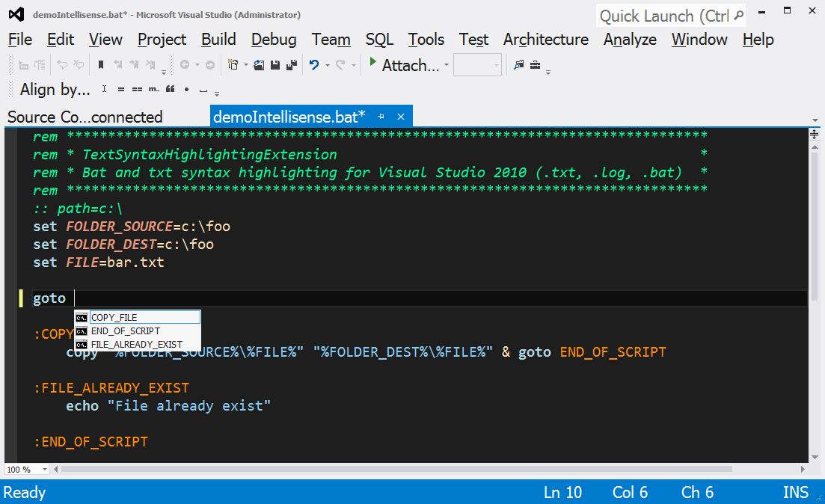Select COPY_FILE from the IntelliSense list
This screenshot has width=825, height=504.
pos(112,316)
